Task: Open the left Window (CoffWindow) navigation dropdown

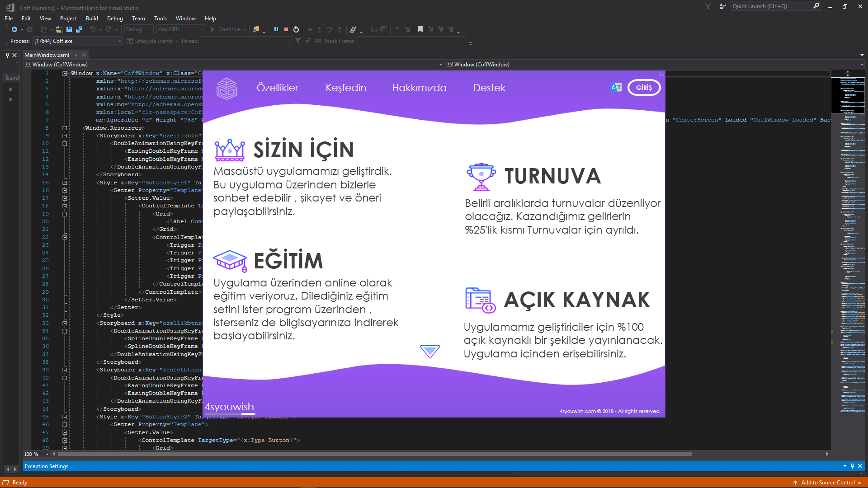Action: (233, 65)
